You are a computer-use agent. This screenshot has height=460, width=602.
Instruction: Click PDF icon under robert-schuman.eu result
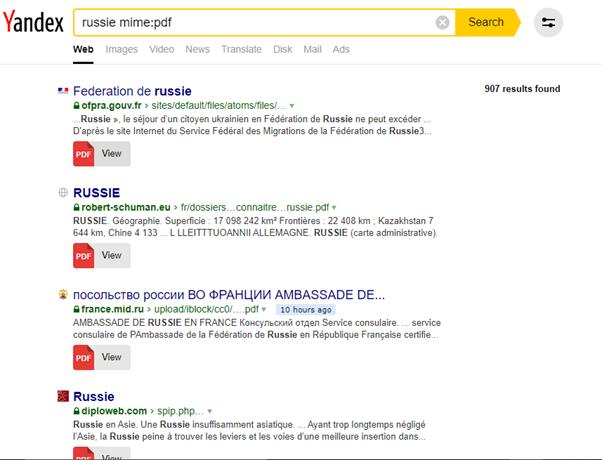[84, 256]
